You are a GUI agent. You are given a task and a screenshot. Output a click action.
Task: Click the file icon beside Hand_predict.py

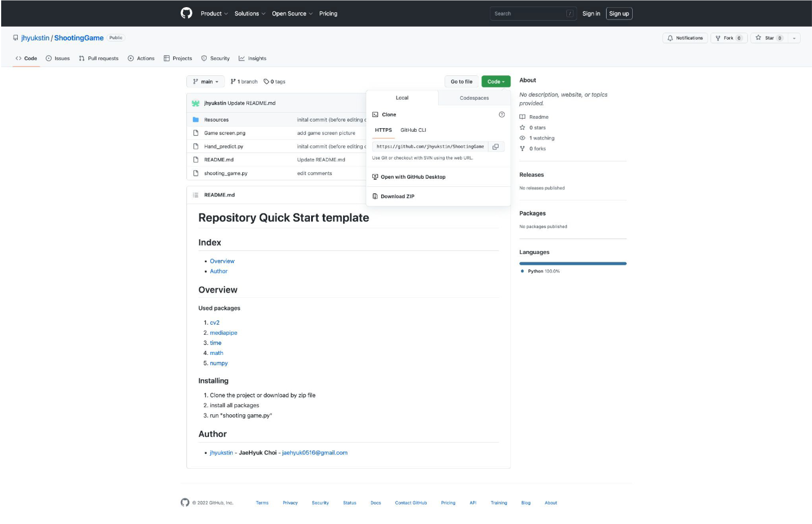click(195, 146)
